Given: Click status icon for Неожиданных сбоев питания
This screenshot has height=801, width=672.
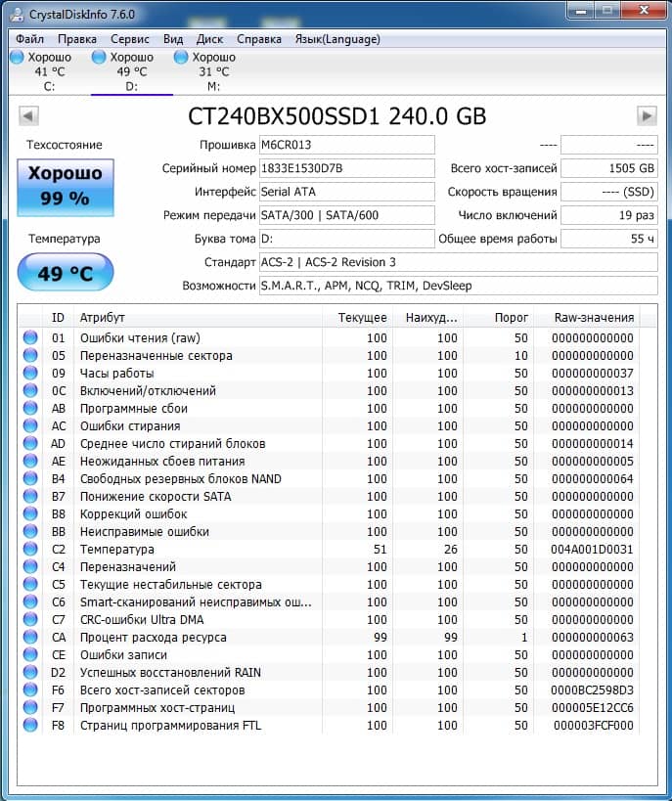Looking at the screenshot, I should 30,461.
